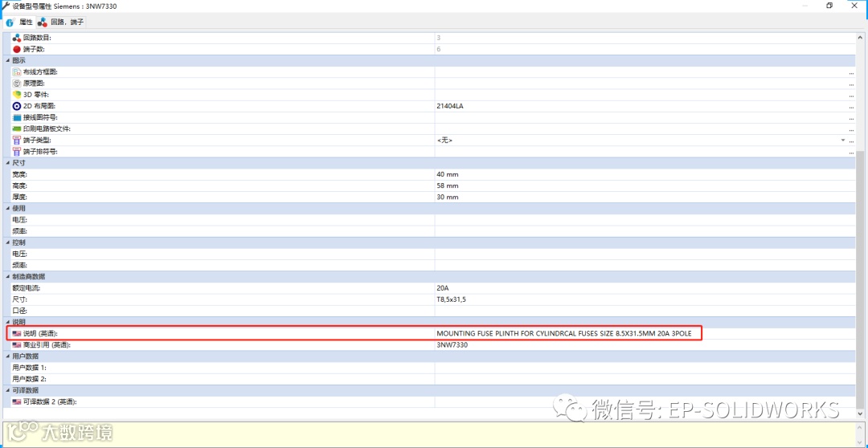Click the flag icon beside 可译数据 2 (英语)
868x448 pixels.
pyautogui.click(x=17, y=402)
